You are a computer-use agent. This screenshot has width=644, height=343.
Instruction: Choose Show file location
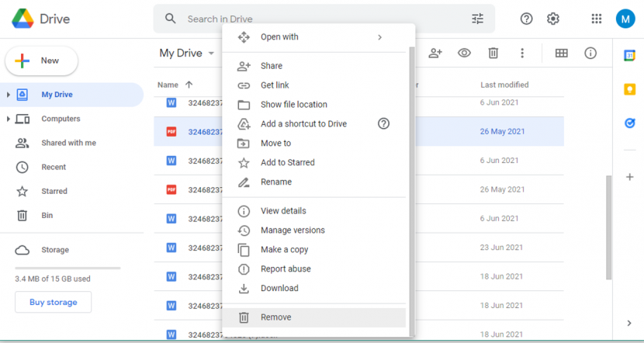point(314,104)
